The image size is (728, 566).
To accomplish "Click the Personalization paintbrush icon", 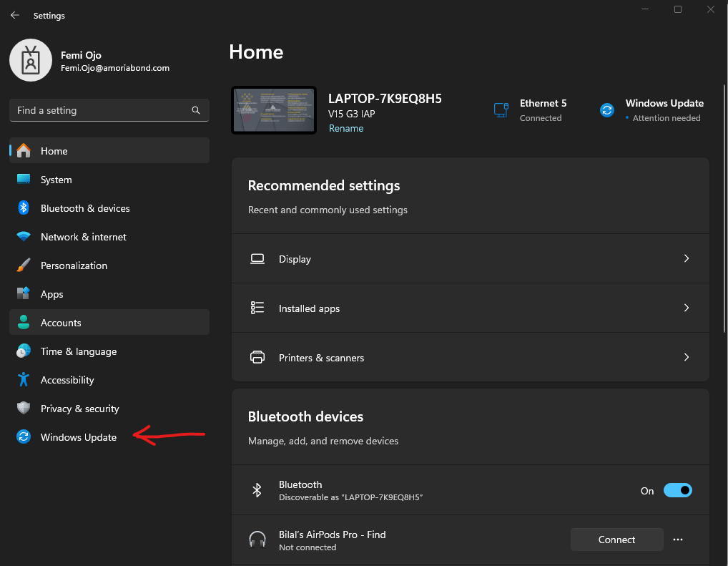I will pyautogui.click(x=24, y=265).
